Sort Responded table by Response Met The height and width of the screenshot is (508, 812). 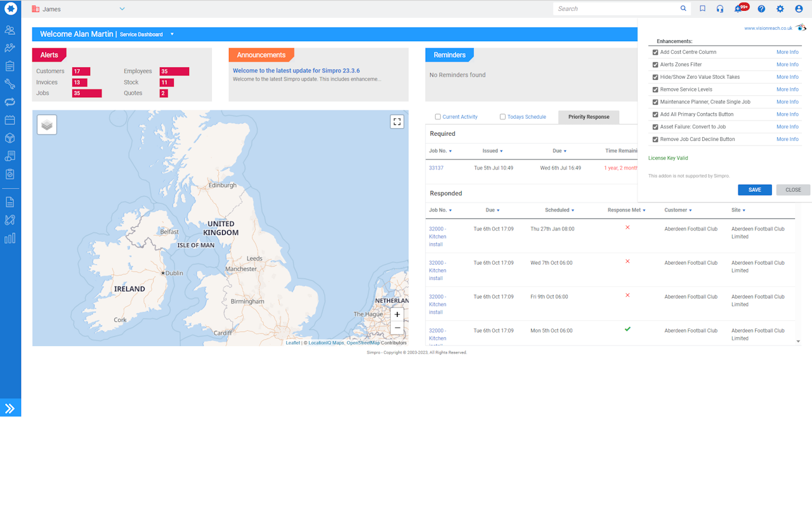(626, 210)
